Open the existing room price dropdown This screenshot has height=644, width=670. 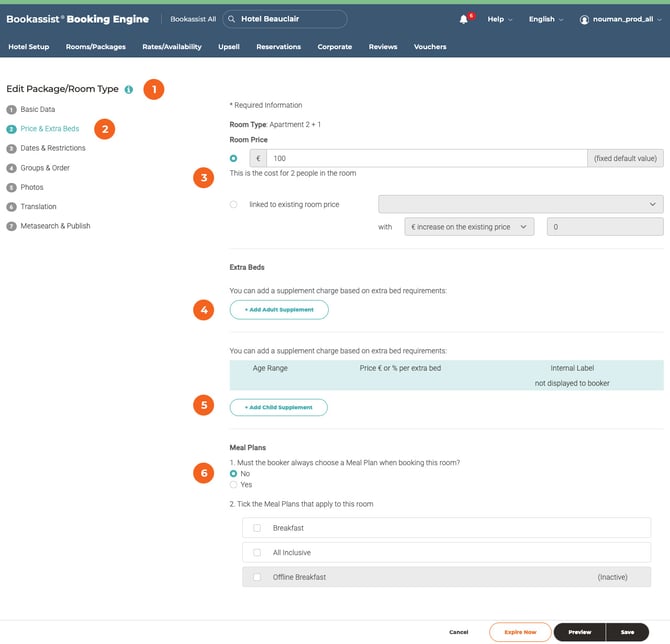[x=520, y=204]
